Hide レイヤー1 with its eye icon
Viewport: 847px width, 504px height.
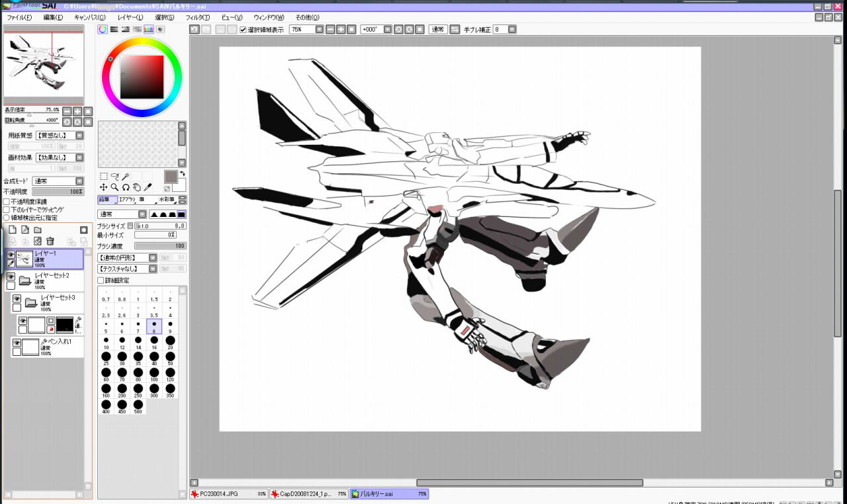(x=11, y=255)
